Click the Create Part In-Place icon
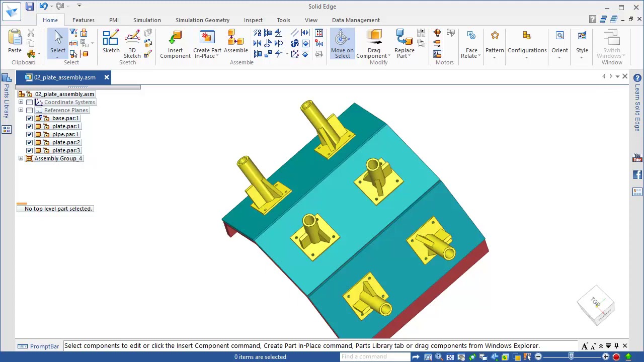 [x=207, y=38]
